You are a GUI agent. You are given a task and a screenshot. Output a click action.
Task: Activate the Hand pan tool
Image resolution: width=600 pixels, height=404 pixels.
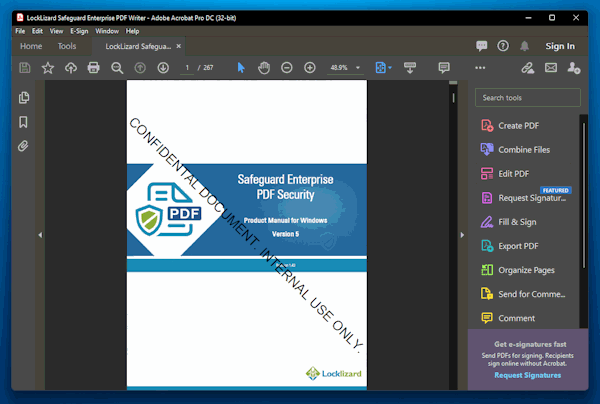click(x=264, y=68)
